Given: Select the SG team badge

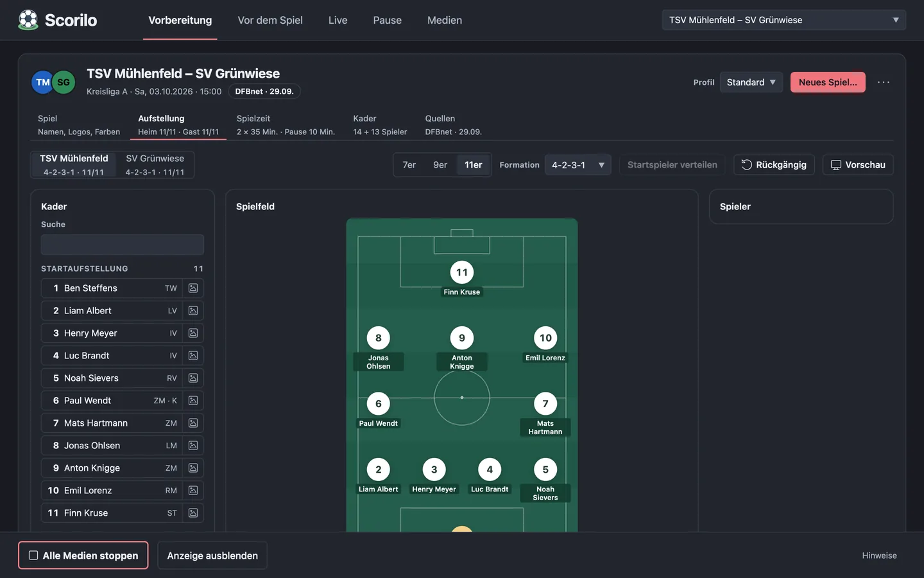Looking at the screenshot, I should point(64,82).
